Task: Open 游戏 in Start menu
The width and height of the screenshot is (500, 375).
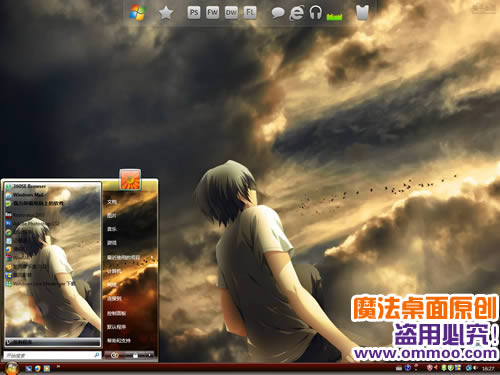Action: [x=112, y=243]
